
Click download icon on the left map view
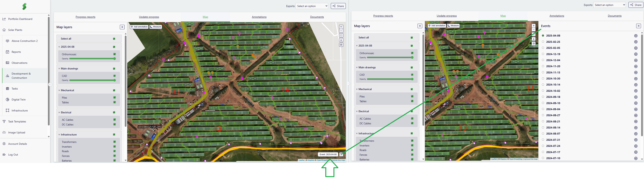341,40
